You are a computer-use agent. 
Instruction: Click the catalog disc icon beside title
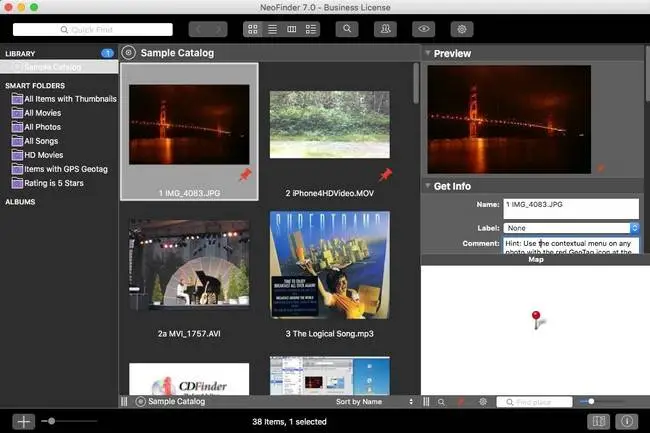pyautogui.click(x=129, y=53)
